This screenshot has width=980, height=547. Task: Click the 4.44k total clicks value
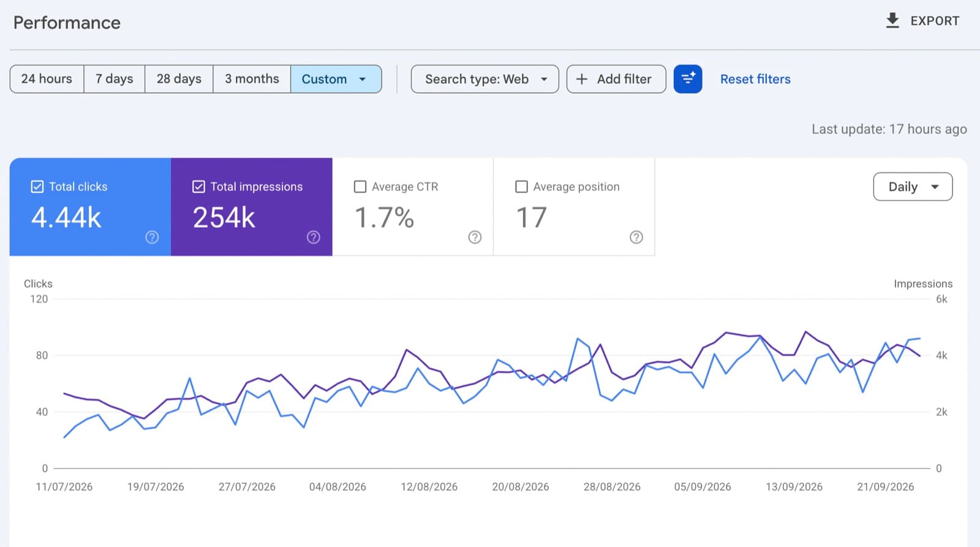[66, 217]
